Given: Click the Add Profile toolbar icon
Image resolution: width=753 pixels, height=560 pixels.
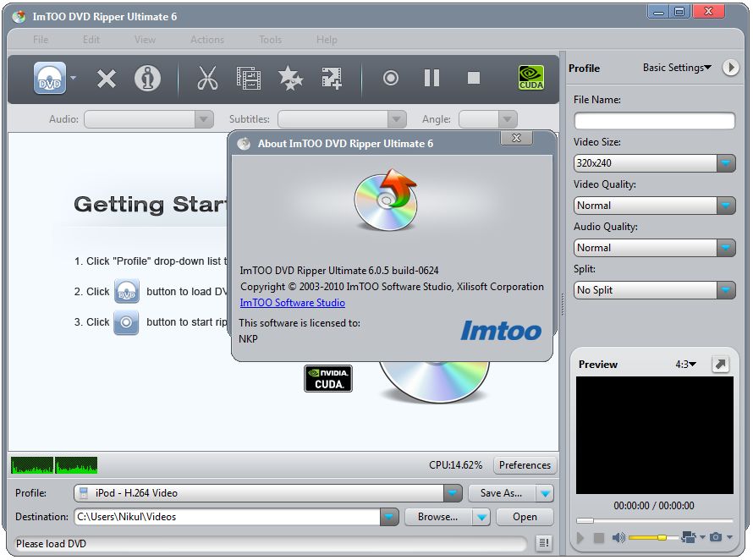Looking at the screenshot, I should [332, 78].
